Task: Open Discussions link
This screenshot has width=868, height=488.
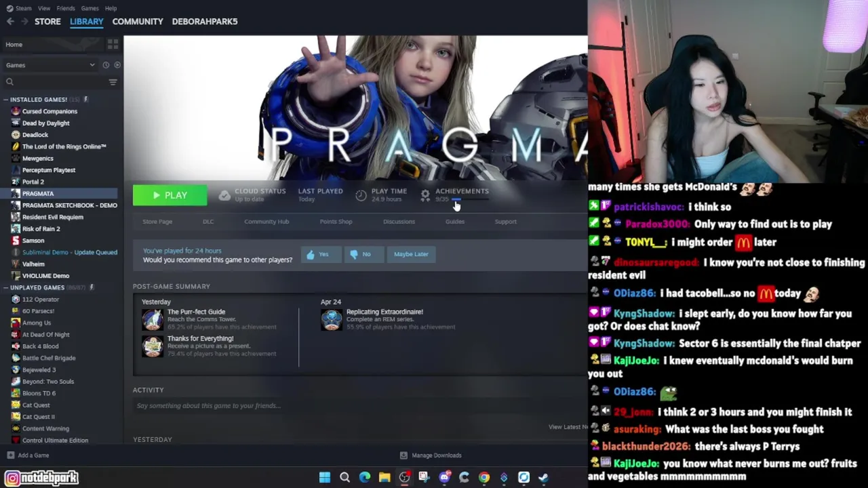Action: pos(399,222)
